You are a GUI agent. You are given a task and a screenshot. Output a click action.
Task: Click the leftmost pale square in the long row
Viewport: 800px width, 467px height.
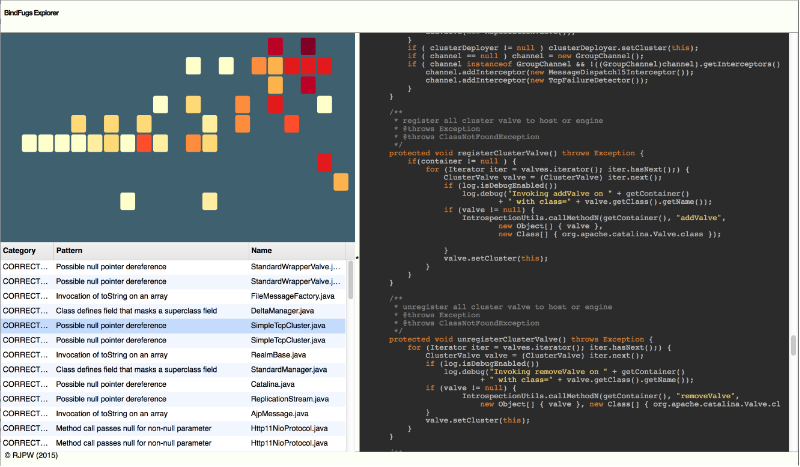tap(30, 143)
